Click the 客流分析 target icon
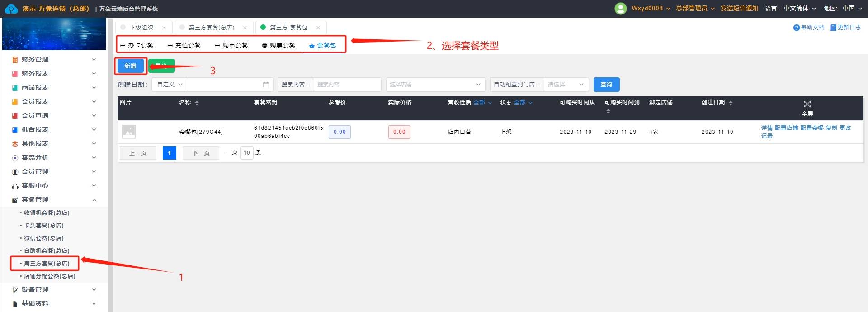Image resolution: width=868 pixels, height=312 pixels. (15, 158)
